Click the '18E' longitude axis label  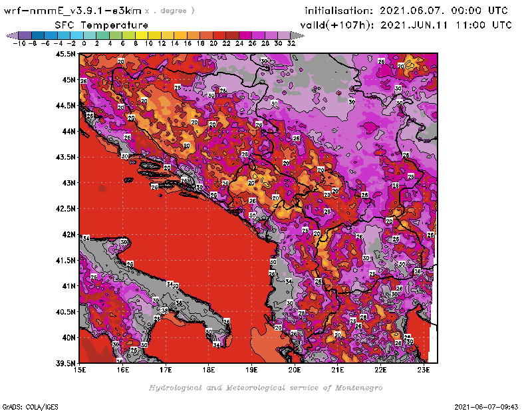[209, 370]
